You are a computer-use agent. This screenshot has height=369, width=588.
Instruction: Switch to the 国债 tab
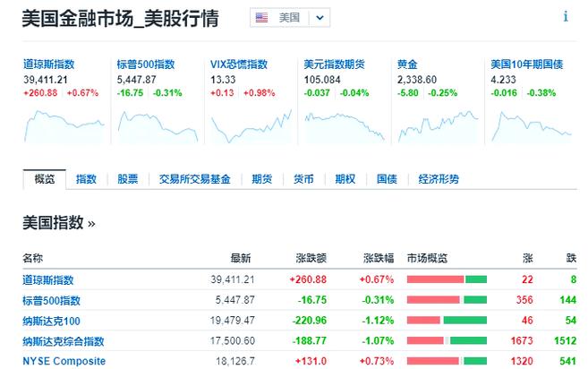387,179
